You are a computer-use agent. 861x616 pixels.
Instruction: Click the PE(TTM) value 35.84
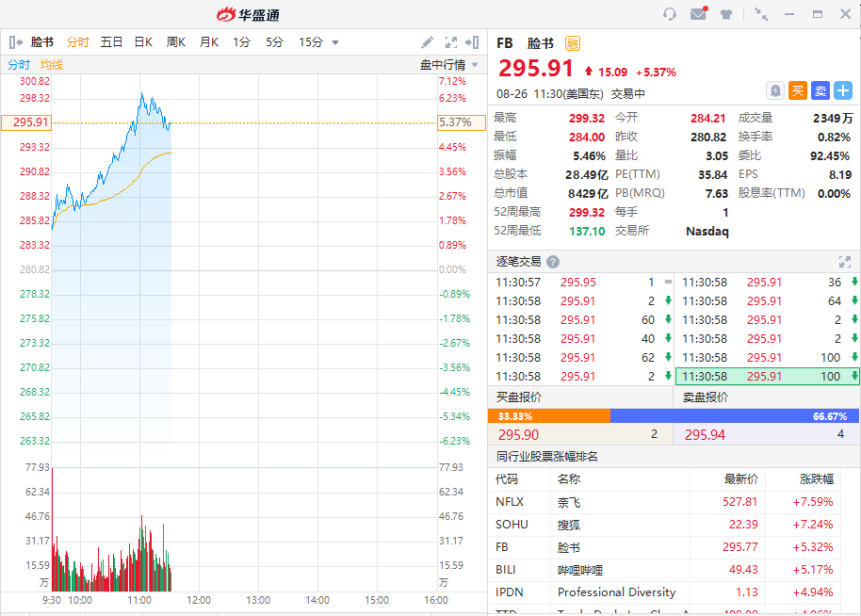click(x=712, y=174)
